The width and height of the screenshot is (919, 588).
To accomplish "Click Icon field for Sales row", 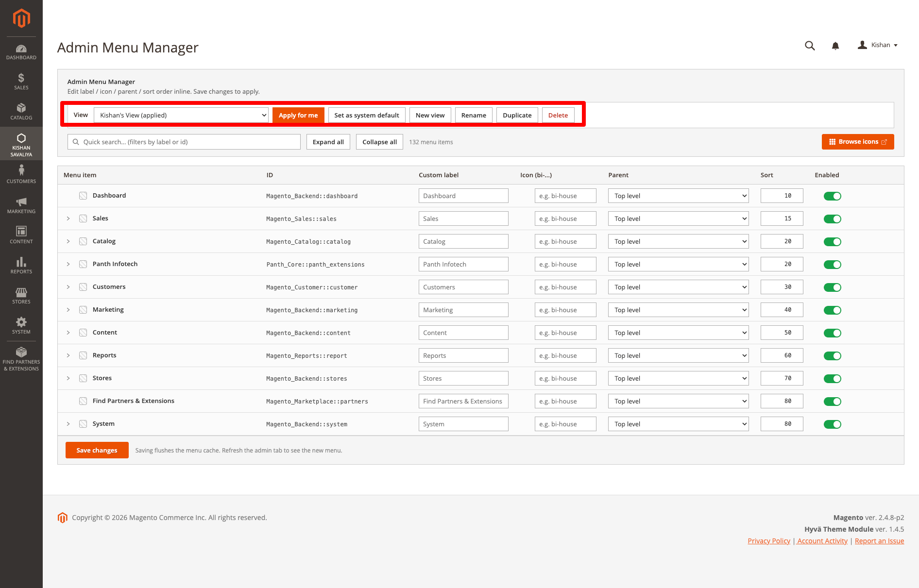I will coord(565,218).
